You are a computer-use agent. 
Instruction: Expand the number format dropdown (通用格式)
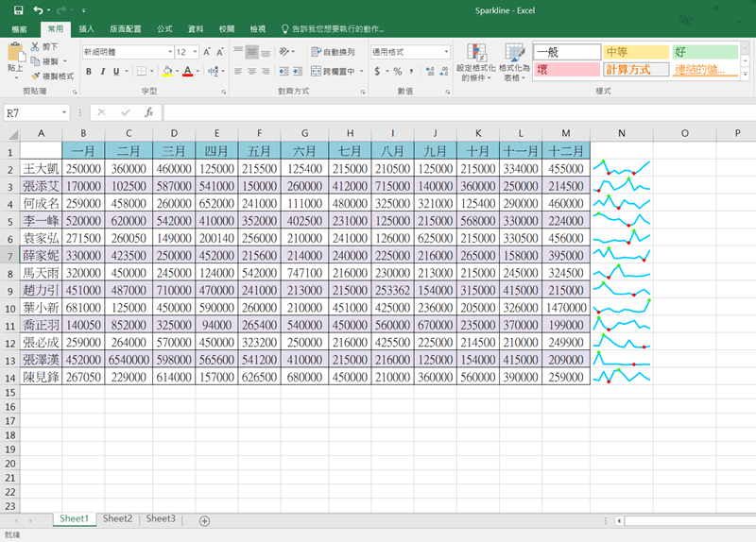tap(444, 52)
